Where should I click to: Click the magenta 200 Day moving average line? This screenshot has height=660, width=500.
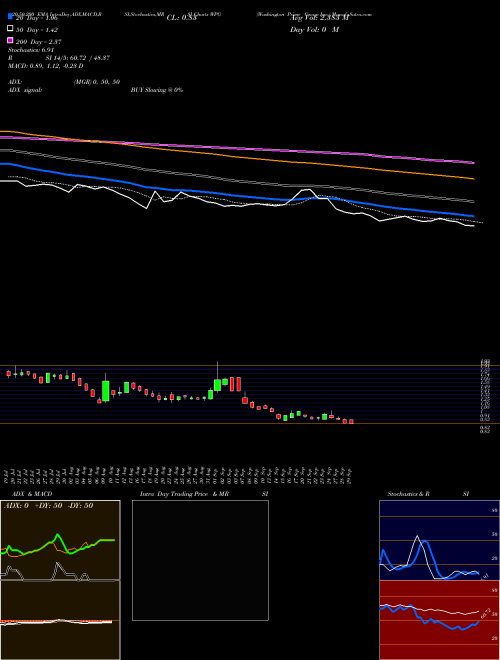[237, 148]
